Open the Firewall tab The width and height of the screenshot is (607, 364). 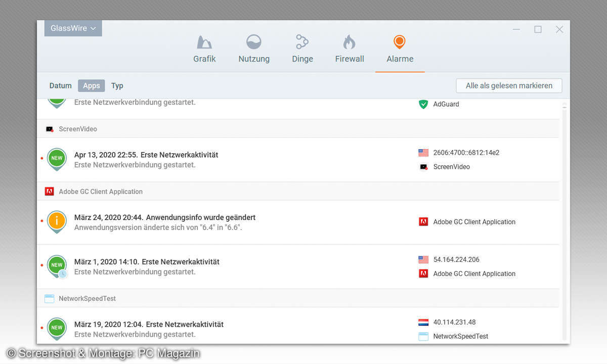(x=350, y=49)
